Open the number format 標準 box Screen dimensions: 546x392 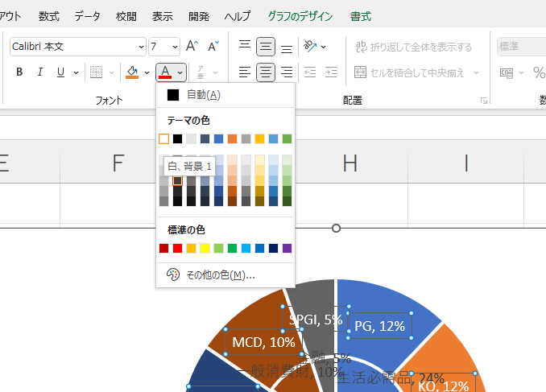point(521,47)
